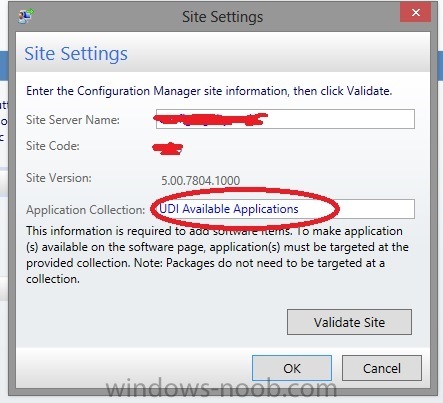Click the windows-noob.com watermark
Screen dimensions: 443x403
(221, 388)
